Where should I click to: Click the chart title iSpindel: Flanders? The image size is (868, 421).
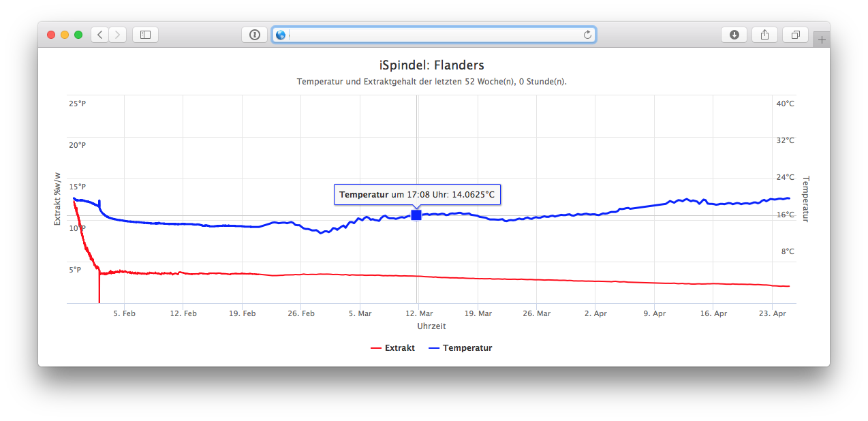click(432, 65)
